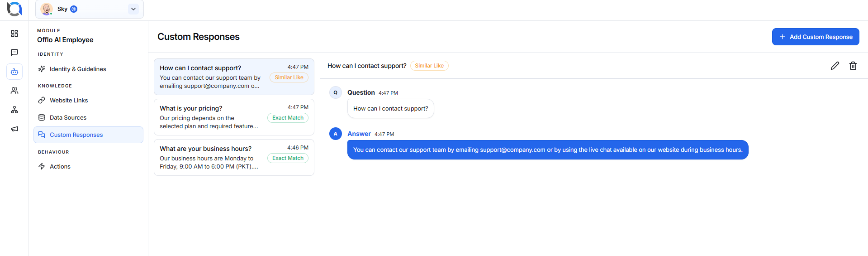Open the megaphone campaigns icon

coord(14,129)
